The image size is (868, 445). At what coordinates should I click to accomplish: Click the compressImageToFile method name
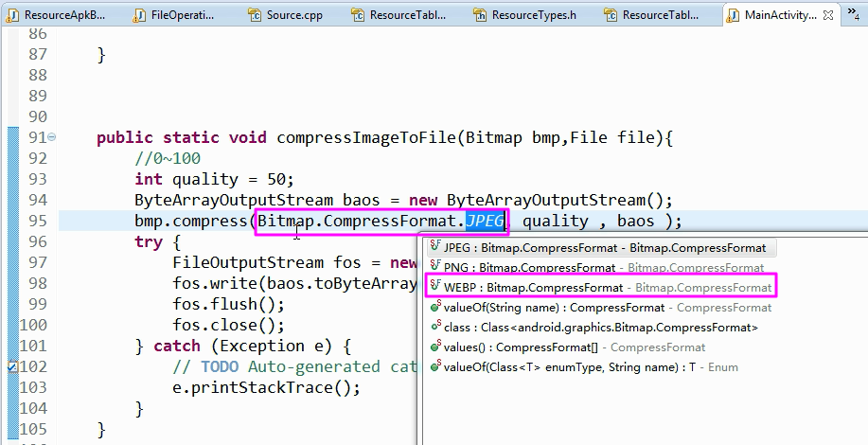click(x=367, y=138)
